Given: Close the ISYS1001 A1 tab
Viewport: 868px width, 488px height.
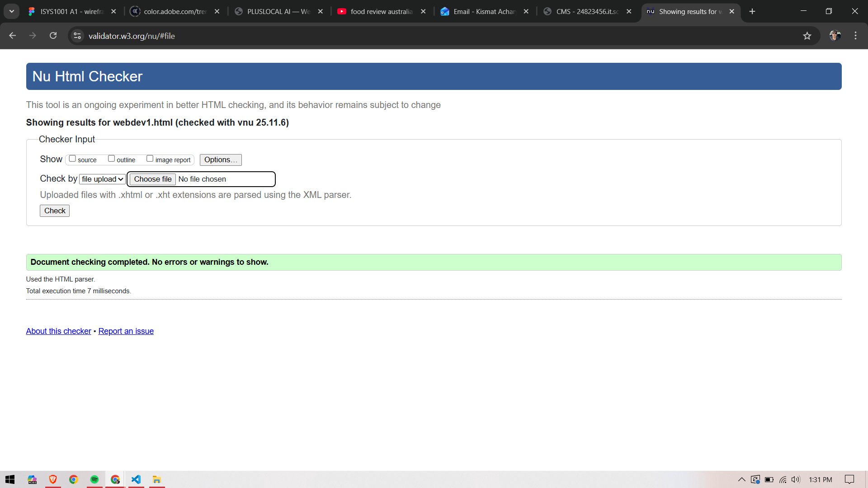Looking at the screenshot, I should (x=113, y=12).
